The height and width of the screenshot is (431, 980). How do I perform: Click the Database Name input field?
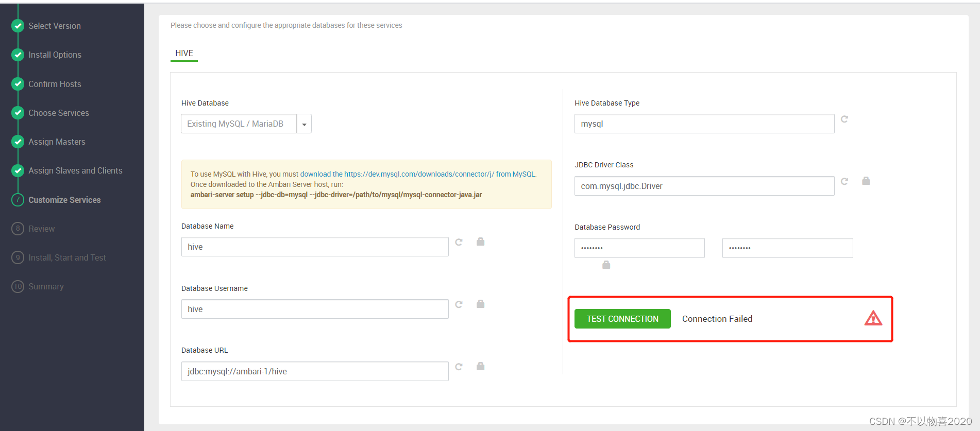click(315, 247)
